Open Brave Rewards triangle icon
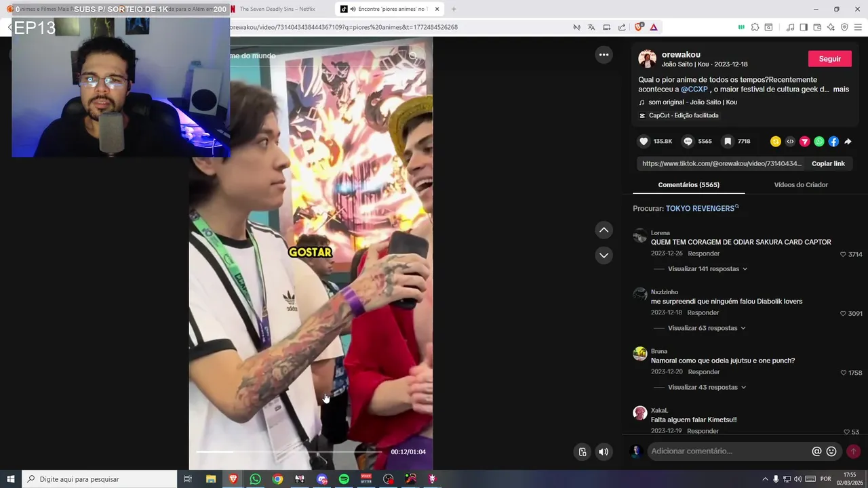 tap(654, 27)
